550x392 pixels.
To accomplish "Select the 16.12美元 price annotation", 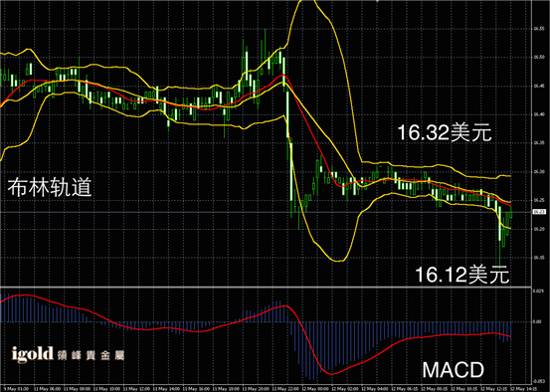I will point(462,275).
